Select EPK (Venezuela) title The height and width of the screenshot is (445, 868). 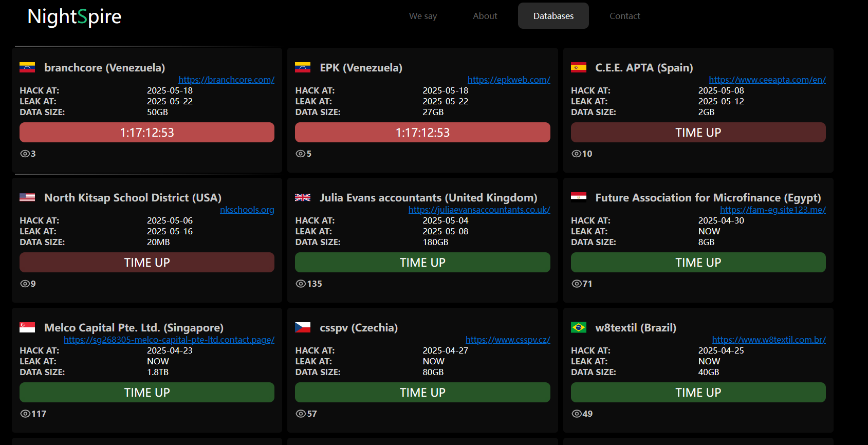(361, 67)
